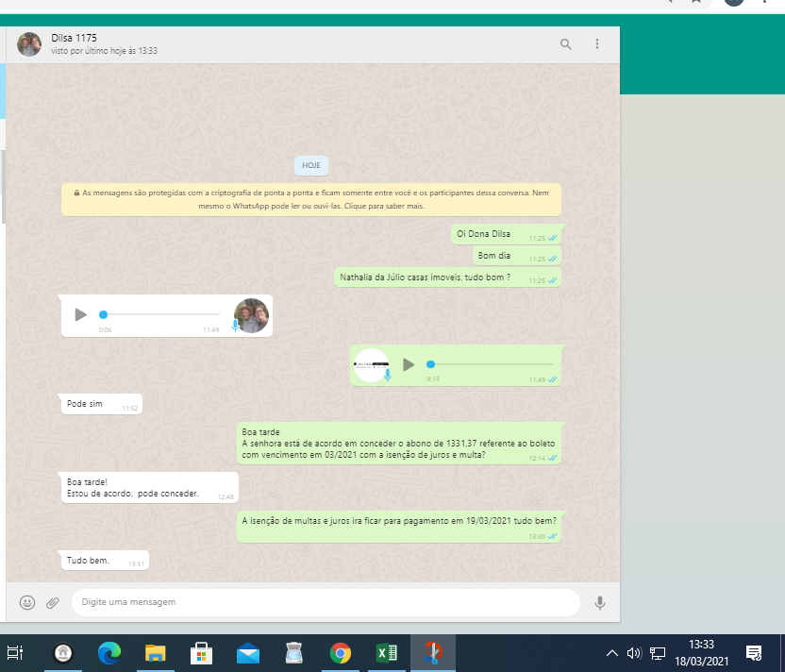Open Dilsa 1175 contact profile picture
Screen dimensions: 785x672
coord(29,44)
